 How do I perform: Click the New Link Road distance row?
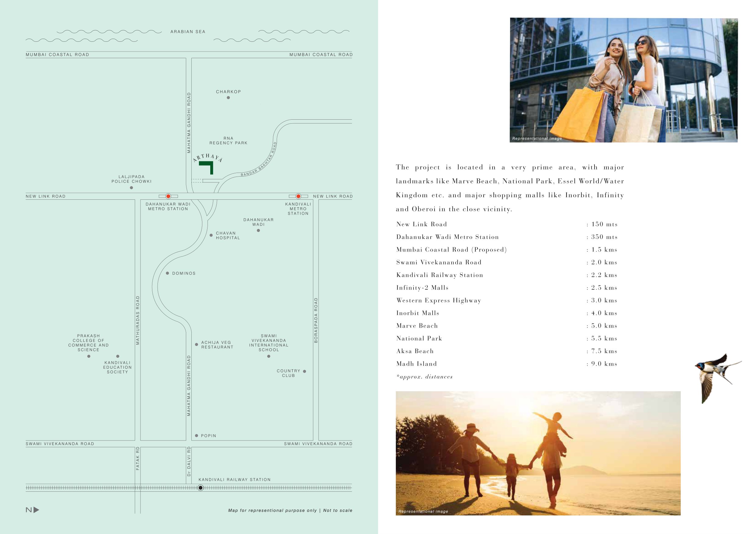point(507,224)
